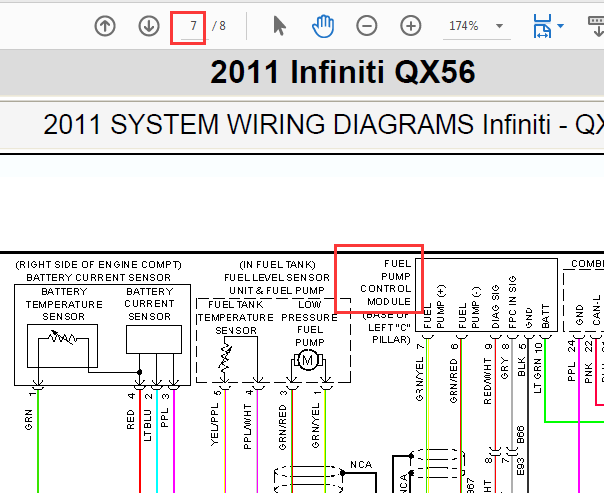Click 'FUEL TANK TEMPERATURE SENSOR' label
Image resolution: width=604 pixels, height=493 pixels.
point(236,317)
